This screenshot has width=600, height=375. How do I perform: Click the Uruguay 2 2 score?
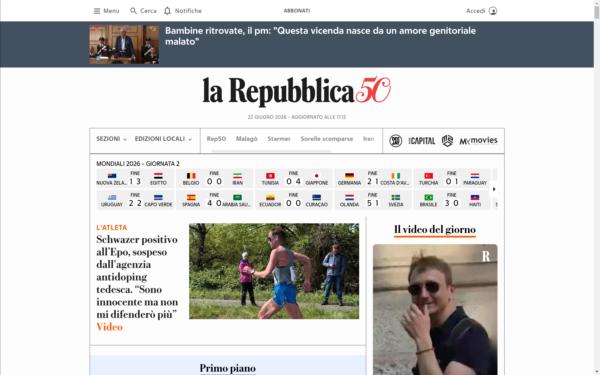pyautogui.click(x=135, y=203)
